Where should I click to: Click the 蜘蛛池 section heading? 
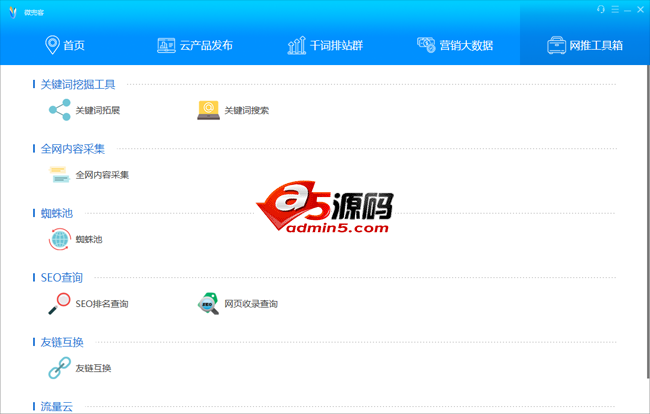point(57,213)
